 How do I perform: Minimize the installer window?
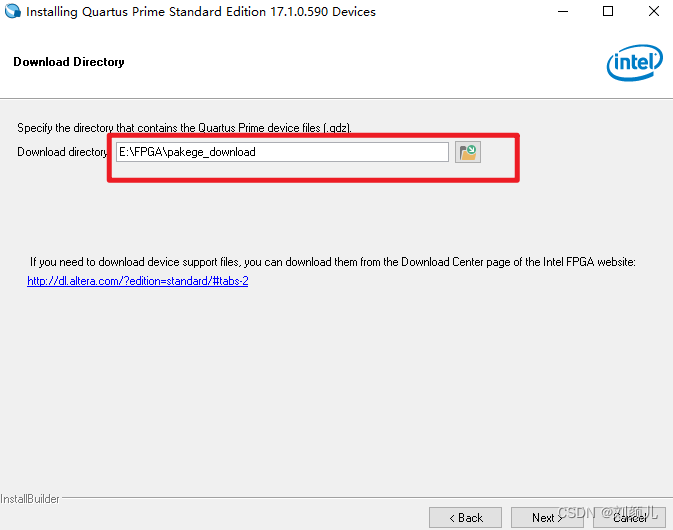click(563, 12)
